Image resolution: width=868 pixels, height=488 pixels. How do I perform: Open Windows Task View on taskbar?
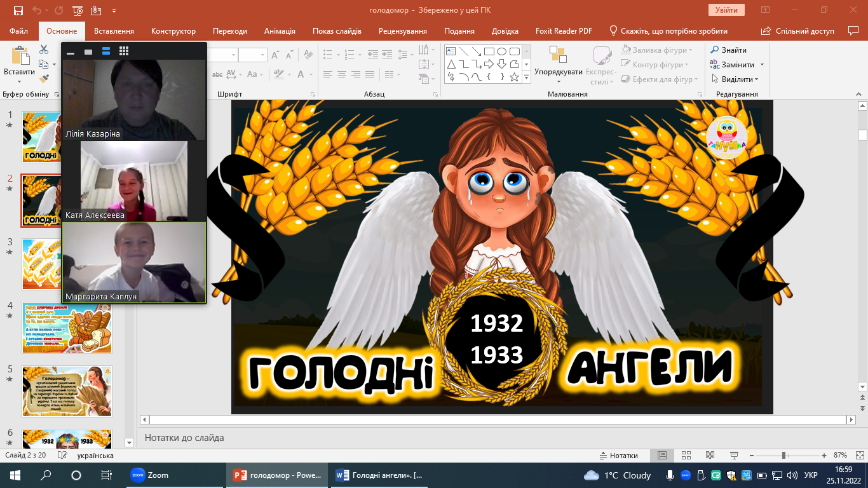106,475
